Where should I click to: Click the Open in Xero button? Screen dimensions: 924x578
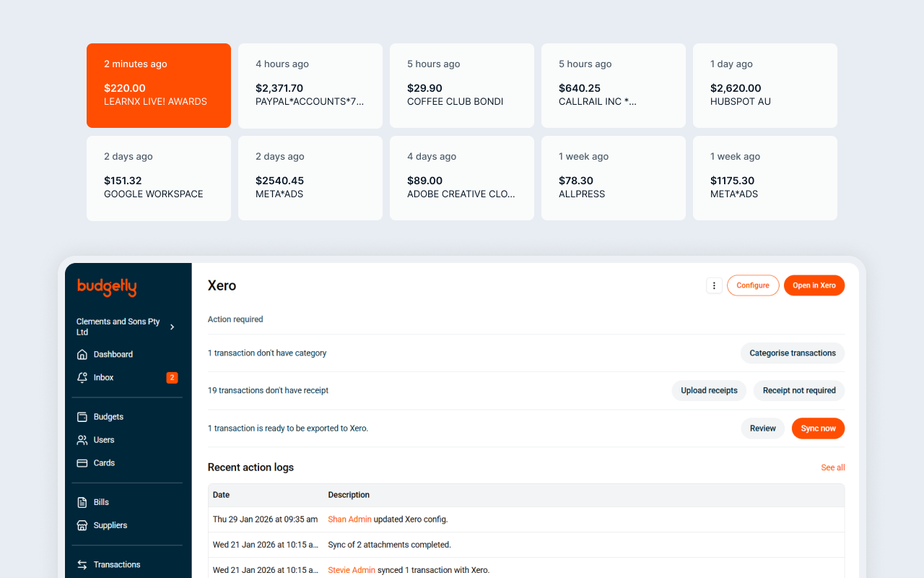[814, 285]
